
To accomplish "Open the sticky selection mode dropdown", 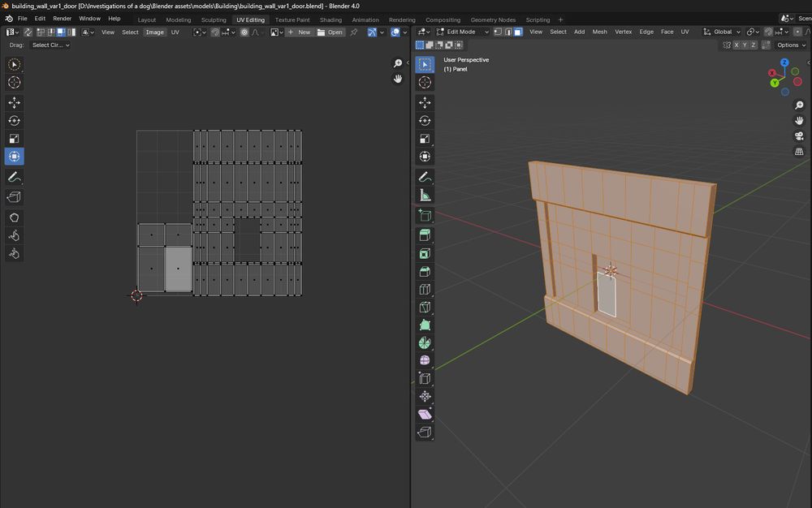I will 88,32.
